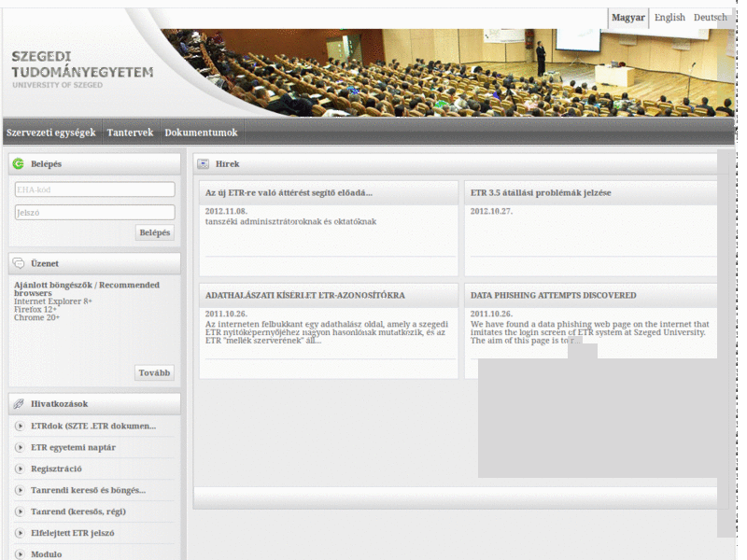
Task: Click arrow icon beside Tanrend (keresős, régi)
Action: [x=20, y=511]
